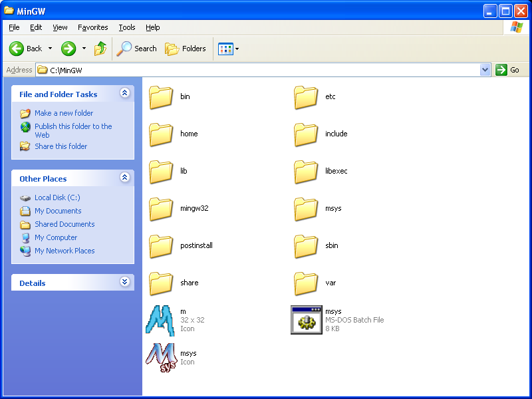
Task: Click the green Forward arrow button
Action: click(68, 49)
